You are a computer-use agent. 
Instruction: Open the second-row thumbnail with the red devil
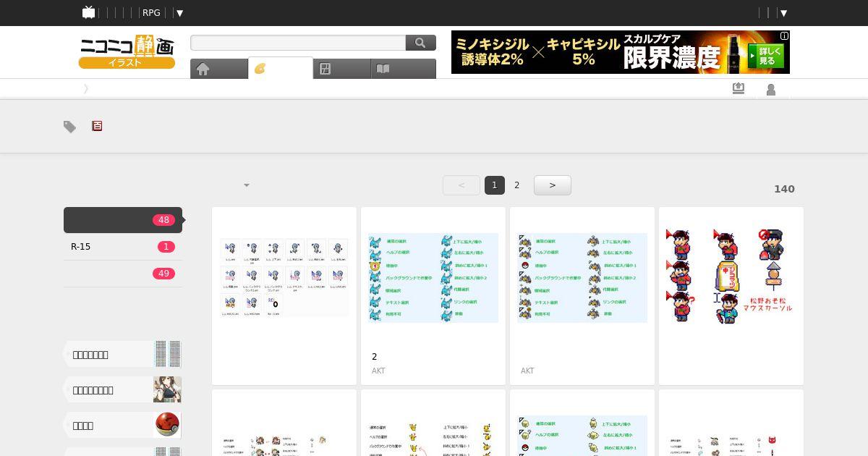731,444
